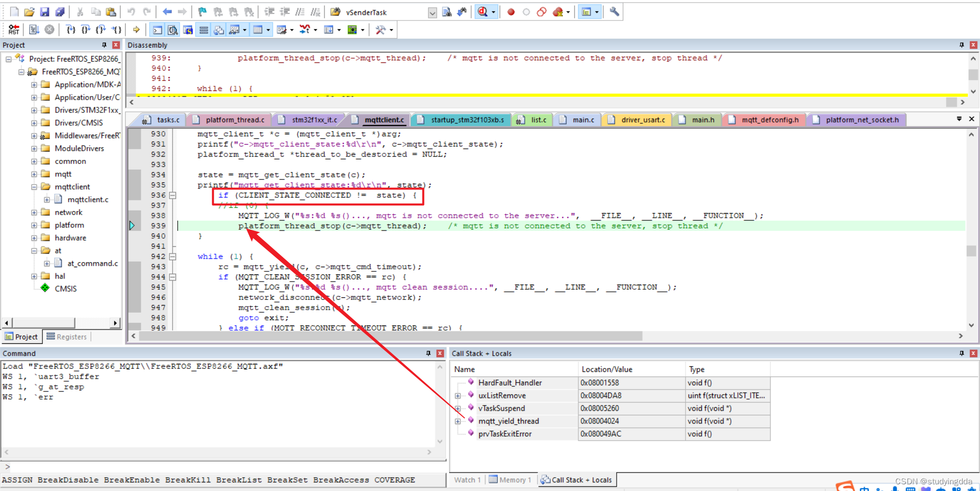This screenshot has height=491, width=980.
Task: Select at_command.c in the project tree
Action: pos(92,263)
